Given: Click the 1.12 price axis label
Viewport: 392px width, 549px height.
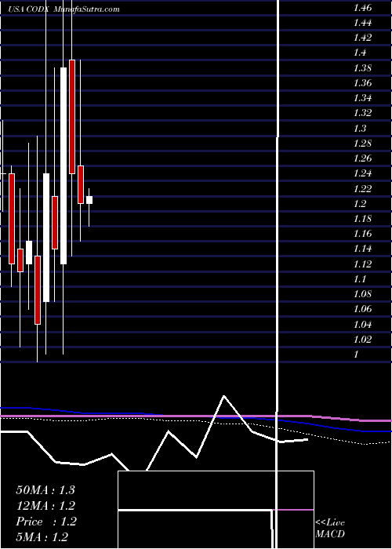Looking at the screenshot, I should (362, 264).
